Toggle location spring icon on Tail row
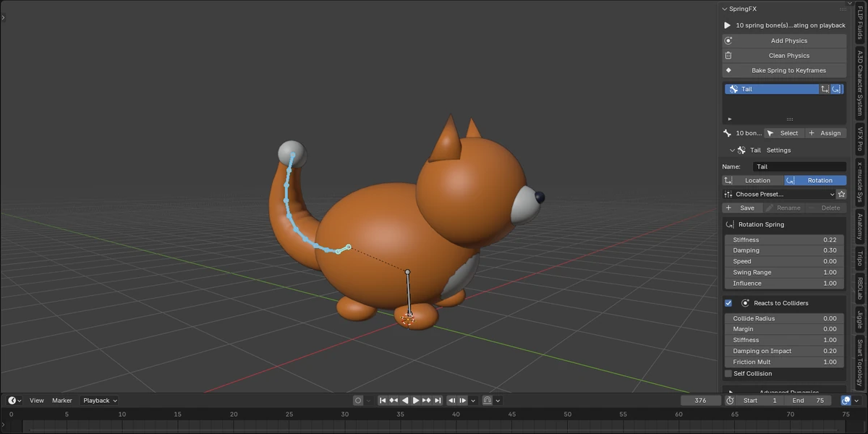868x434 pixels. (x=825, y=89)
